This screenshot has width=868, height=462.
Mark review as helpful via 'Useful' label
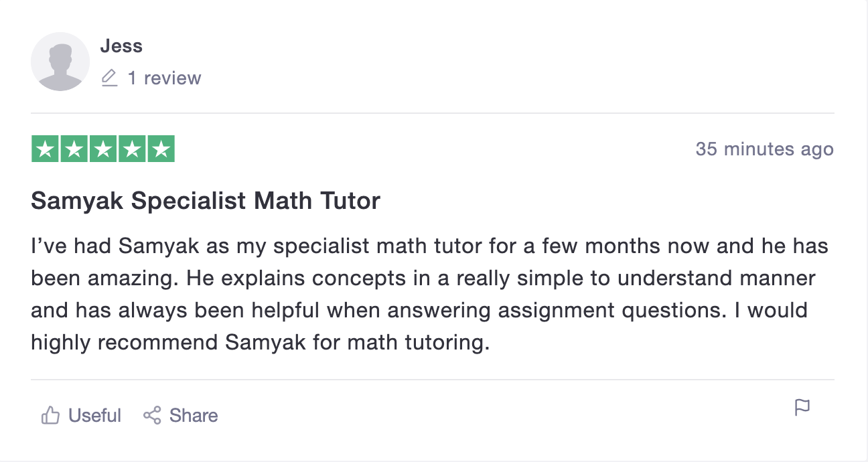(x=94, y=415)
